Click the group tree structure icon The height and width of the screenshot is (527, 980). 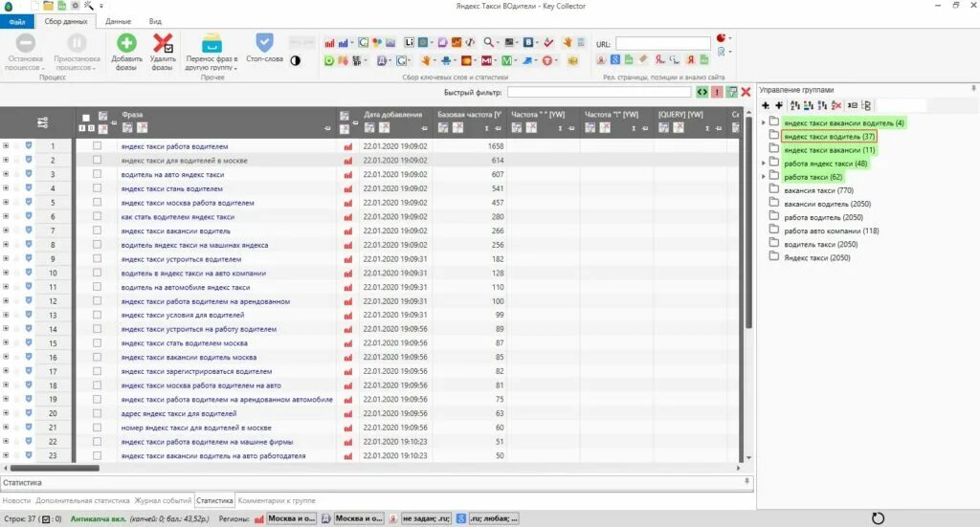(867, 105)
